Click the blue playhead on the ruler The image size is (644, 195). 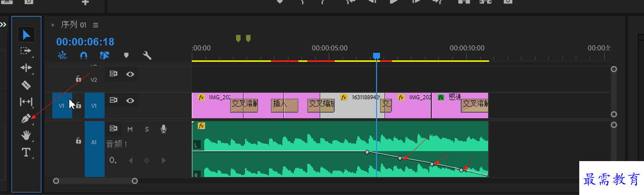(x=377, y=56)
